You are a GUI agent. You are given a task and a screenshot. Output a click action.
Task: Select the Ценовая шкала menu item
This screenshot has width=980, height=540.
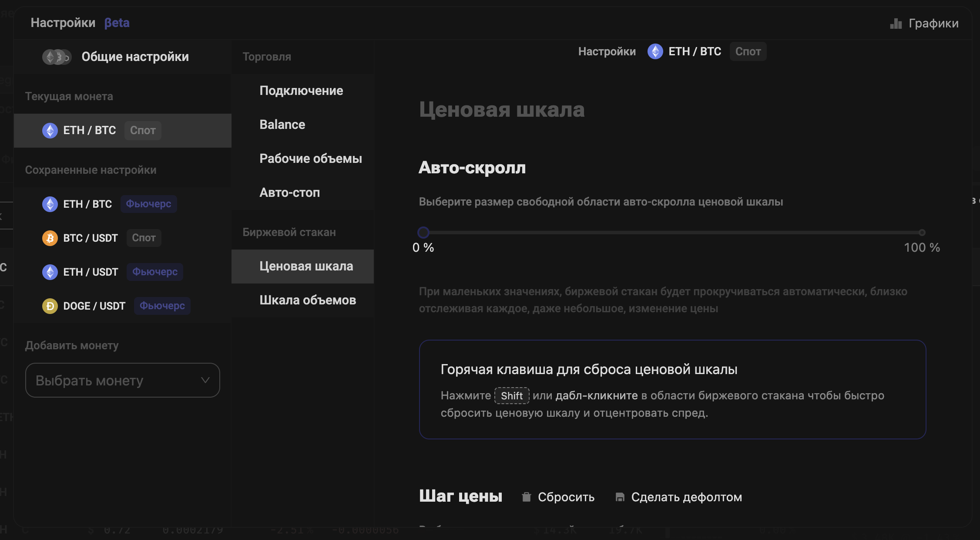coord(302,267)
